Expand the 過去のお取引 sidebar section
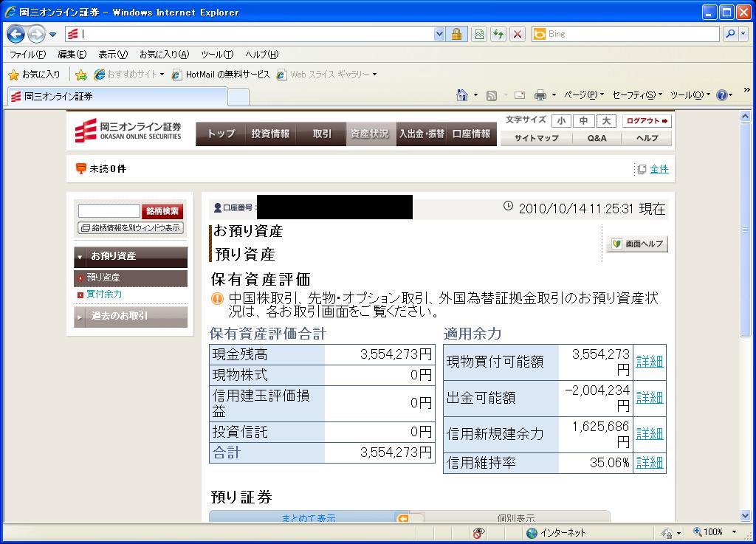 coord(131,316)
